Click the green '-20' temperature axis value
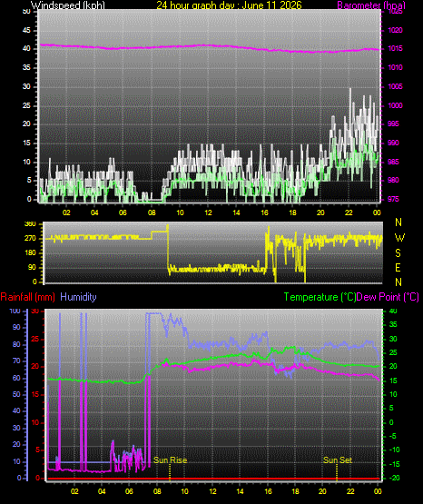The image size is (423, 504). pyautogui.click(x=395, y=479)
